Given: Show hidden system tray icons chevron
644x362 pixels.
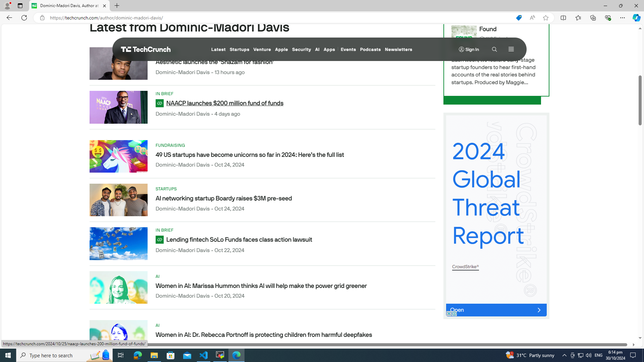Looking at the screenshot, I should pos(564,355).
